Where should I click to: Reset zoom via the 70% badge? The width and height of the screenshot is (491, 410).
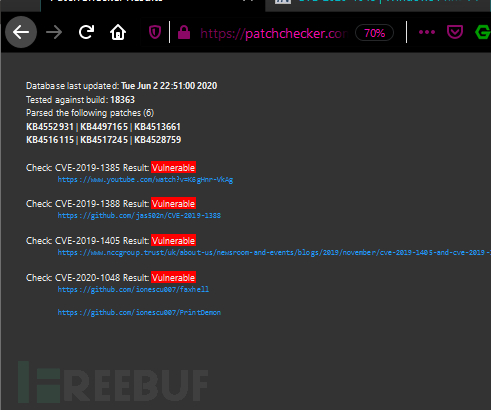point(374,33)
